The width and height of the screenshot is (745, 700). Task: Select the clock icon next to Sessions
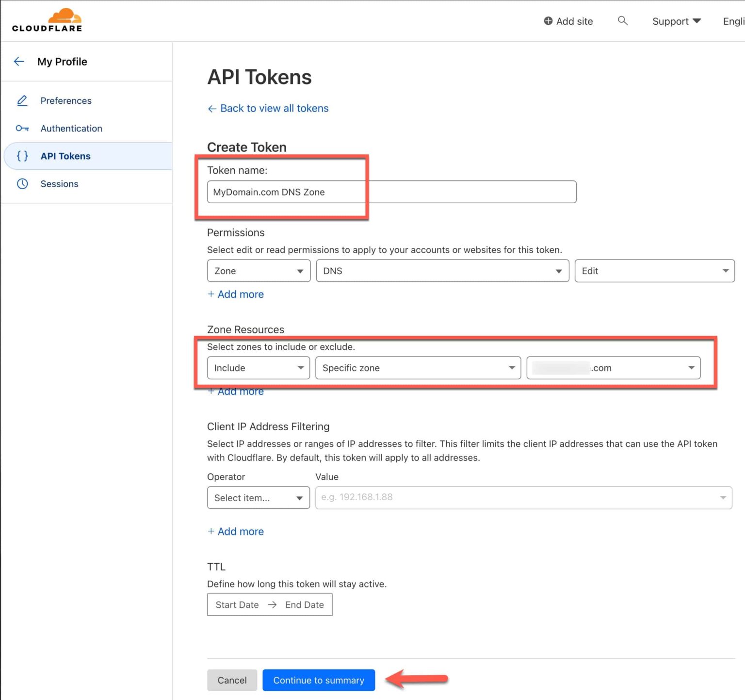[22, 184]
